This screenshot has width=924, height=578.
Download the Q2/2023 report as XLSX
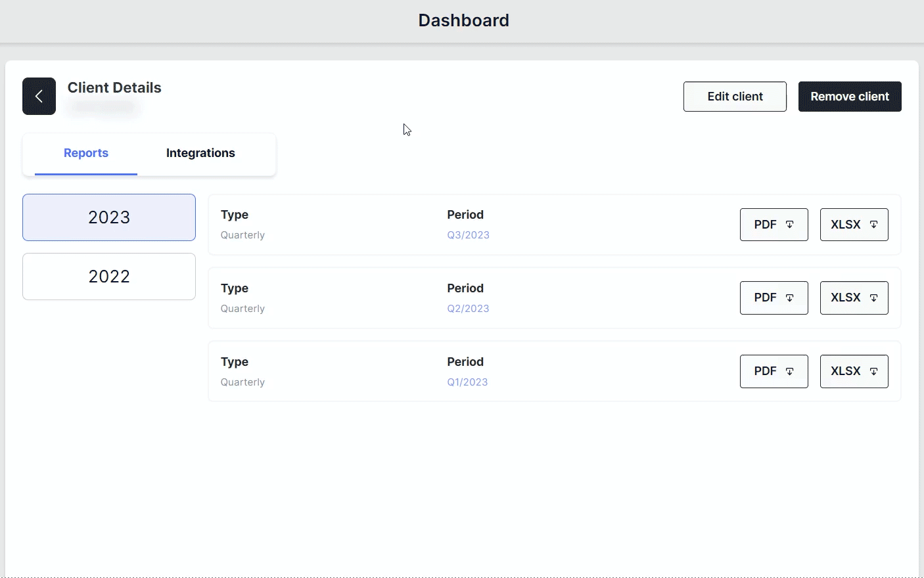point(854,298)
